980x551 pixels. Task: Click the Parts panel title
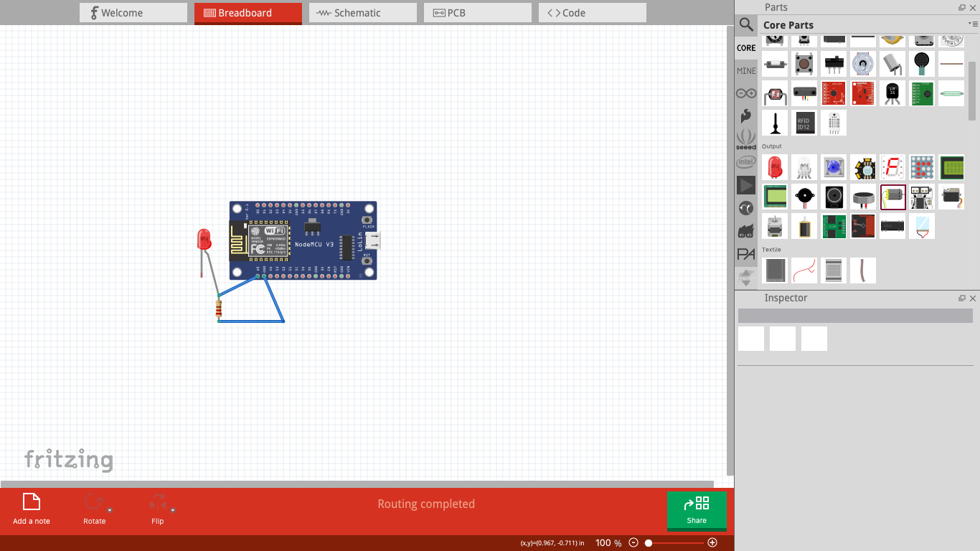click(776, 7)
